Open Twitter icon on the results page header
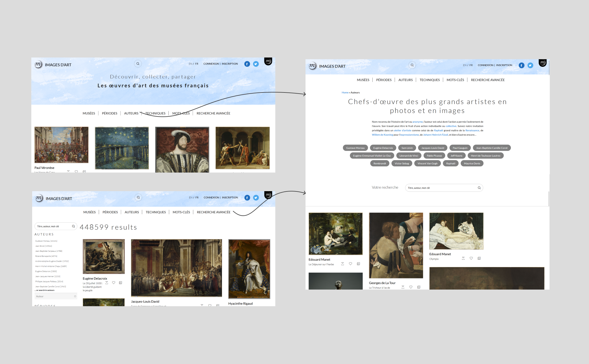 256,198
